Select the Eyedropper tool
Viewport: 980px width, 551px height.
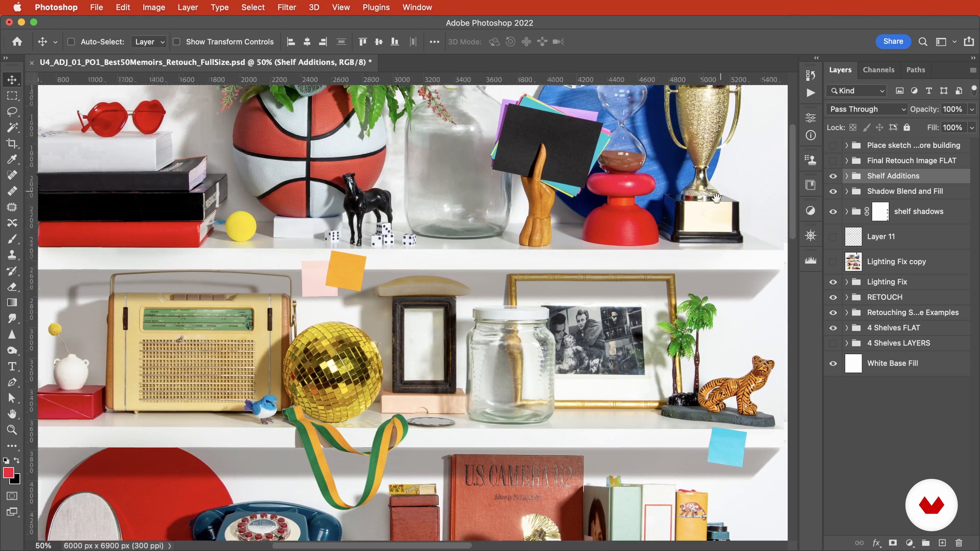tap(12, 159)
